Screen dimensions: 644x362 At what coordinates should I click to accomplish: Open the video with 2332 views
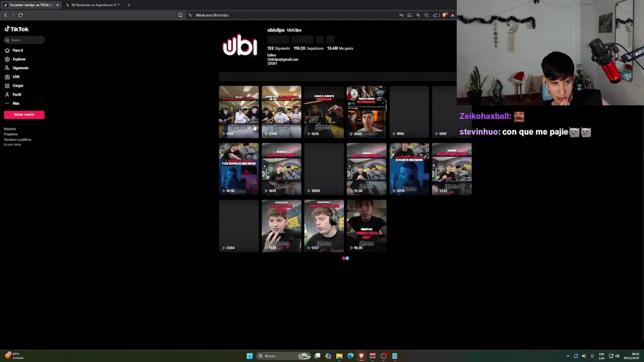451,169
